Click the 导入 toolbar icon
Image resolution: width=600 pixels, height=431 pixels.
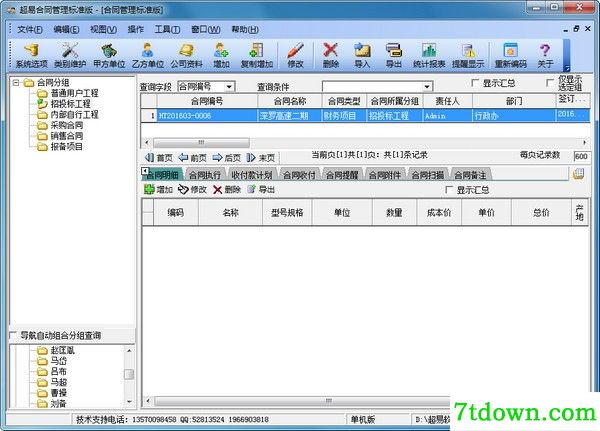point(362,56)
